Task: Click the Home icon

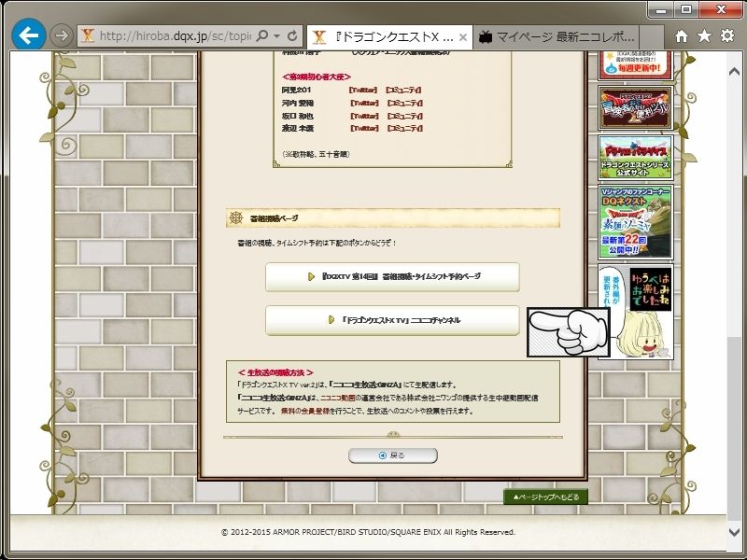Action: pos(682,36)
